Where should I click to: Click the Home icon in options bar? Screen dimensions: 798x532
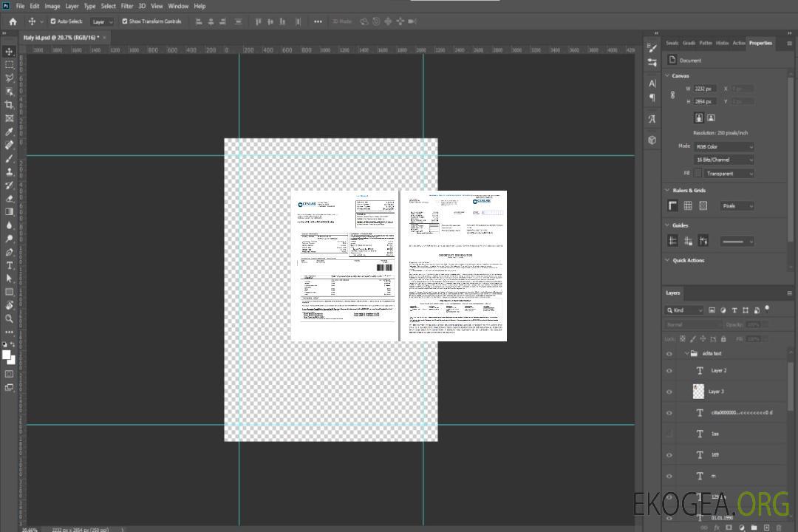13,21
